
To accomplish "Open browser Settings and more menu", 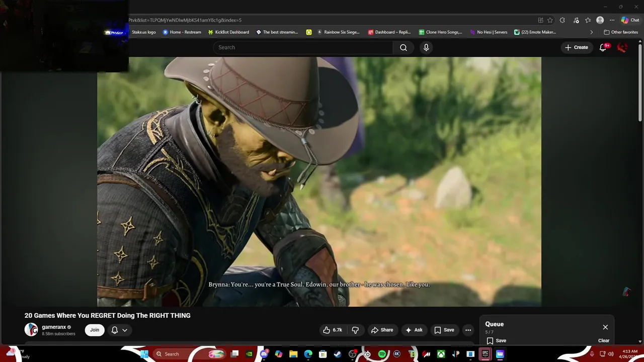I will (x=612, y=20).
